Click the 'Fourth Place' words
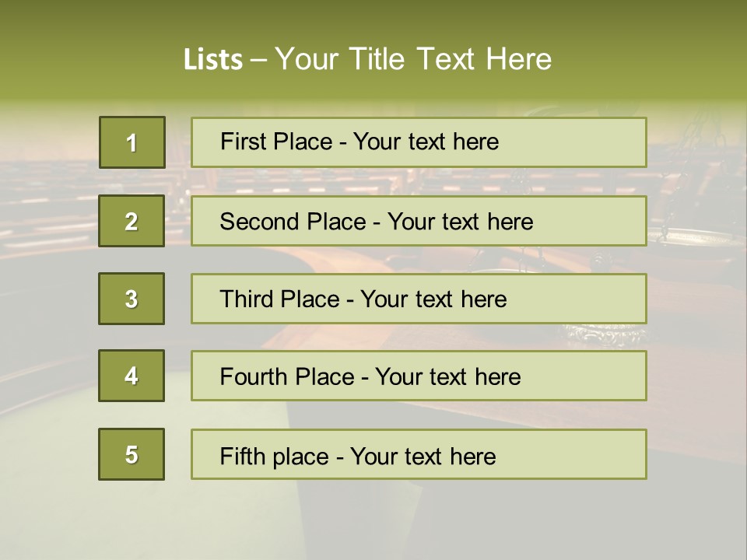747x560 pixels. (286, 377)
